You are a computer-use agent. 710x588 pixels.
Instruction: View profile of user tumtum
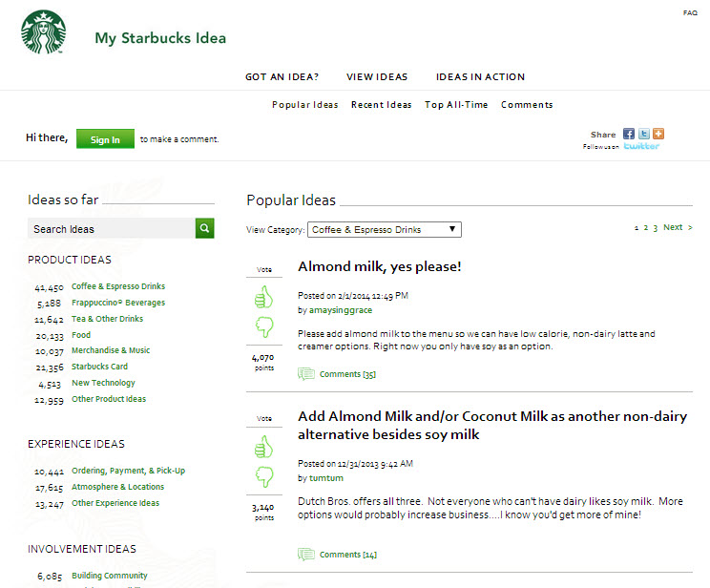pyautogui.click(x=326, y=478)
